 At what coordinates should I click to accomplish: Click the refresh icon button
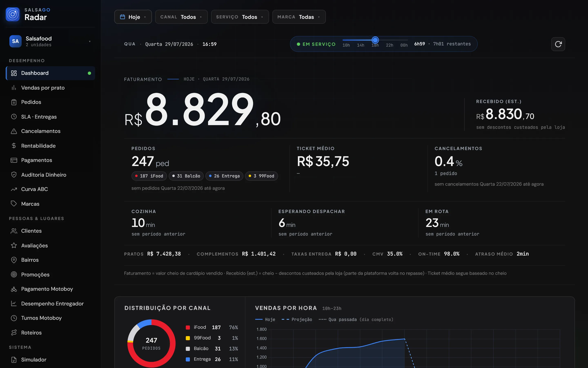click(x=558, y=44)
